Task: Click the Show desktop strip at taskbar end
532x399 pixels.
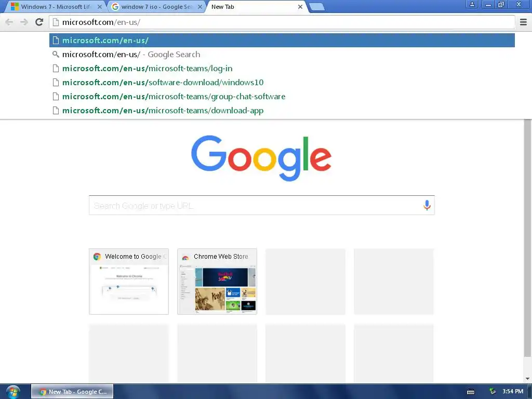Action: 529,392
